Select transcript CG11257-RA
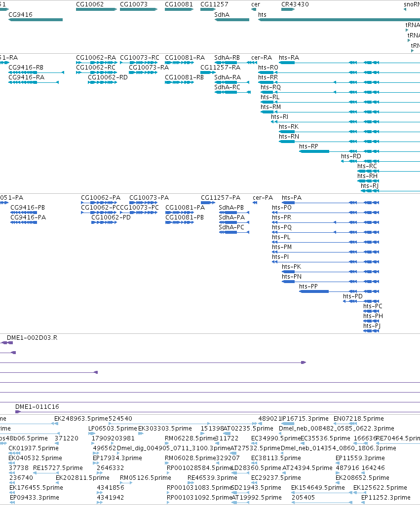The image size is (420, 505). pyautogui.click(x=208, y=72)
